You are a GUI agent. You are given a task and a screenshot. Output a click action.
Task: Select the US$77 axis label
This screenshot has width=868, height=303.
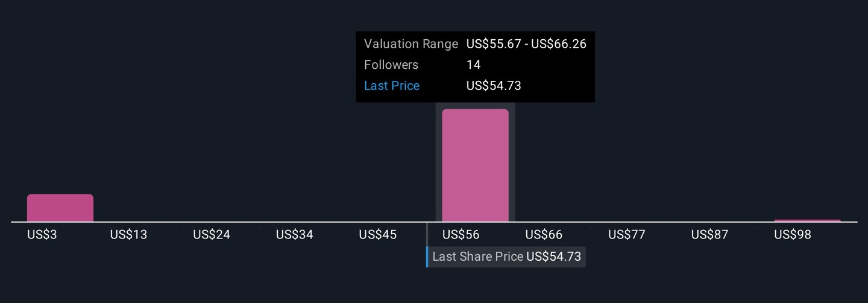[627, 235]
